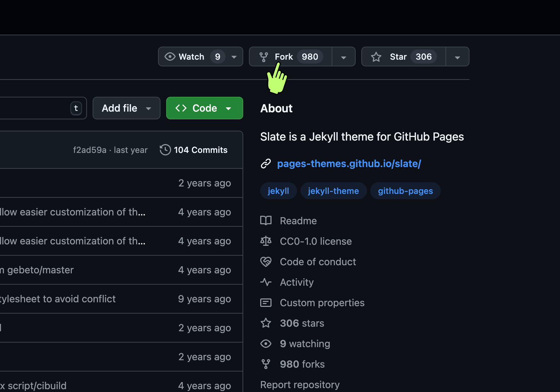Click the Watch count badge 9
Image resolution: width=560 pixels, height=392 pixels.
(218, 57)
